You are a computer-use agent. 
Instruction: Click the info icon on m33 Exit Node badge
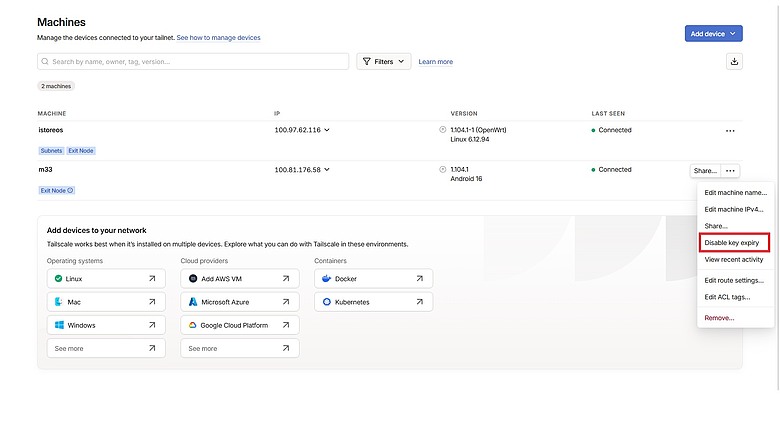70,191
